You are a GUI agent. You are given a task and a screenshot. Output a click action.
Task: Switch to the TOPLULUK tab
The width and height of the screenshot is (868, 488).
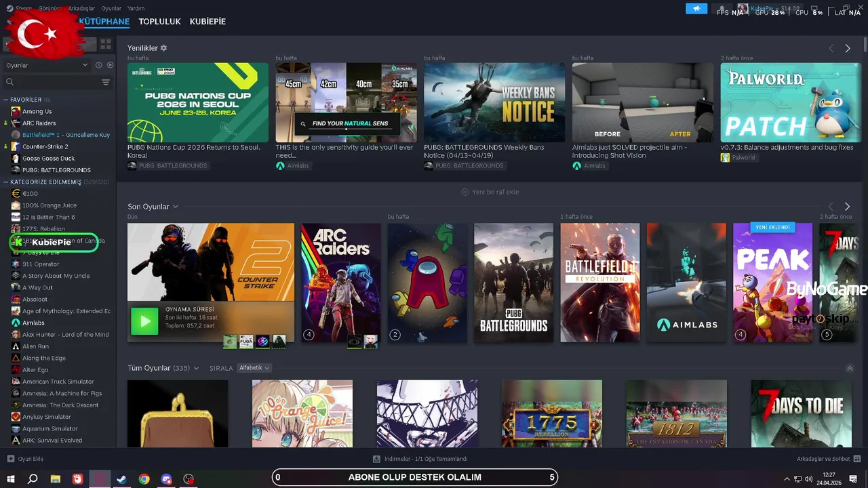[159, 22]
